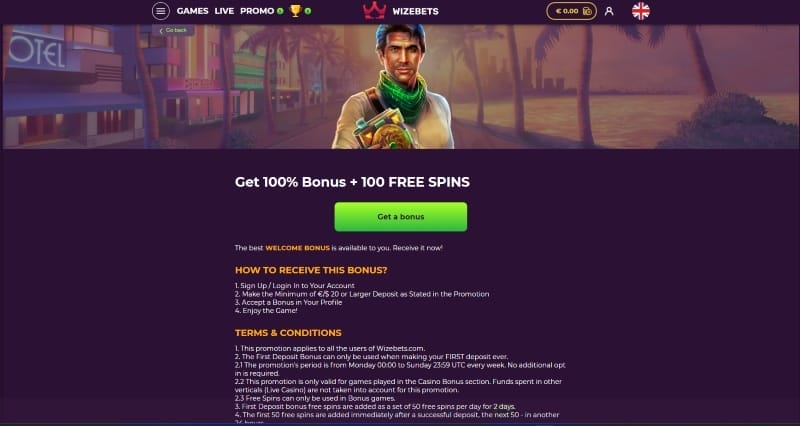Change language via UK flag icon
Image resolution: width=800 pixels, height=426 pixels.
[641, 11]
